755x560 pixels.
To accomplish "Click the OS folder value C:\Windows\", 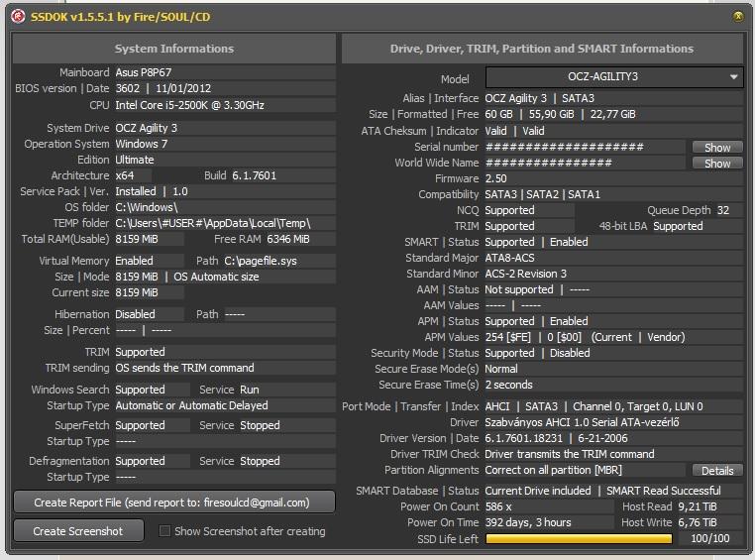I will point(147,207).
